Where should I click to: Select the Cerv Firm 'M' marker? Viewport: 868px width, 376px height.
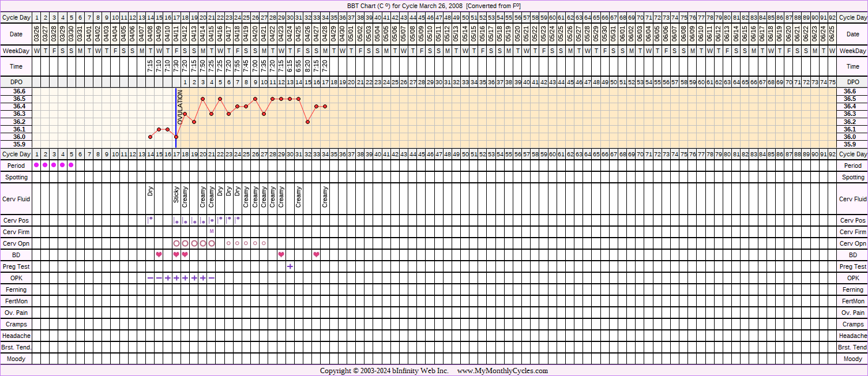click(212, 232)
